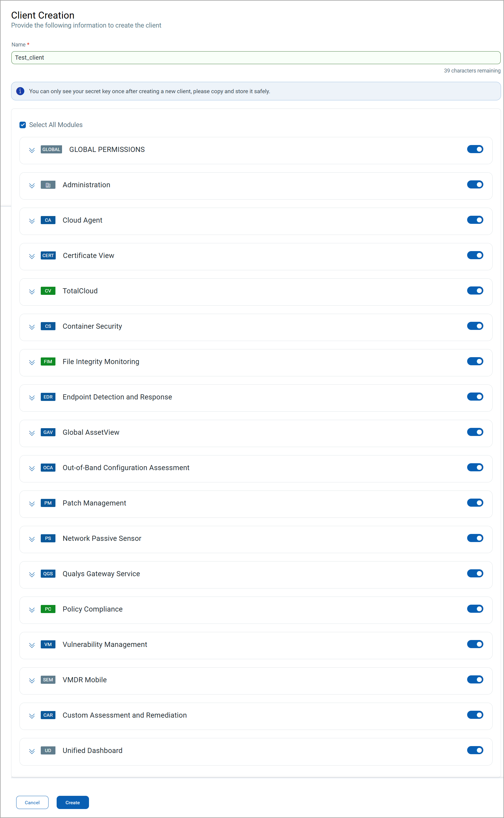Expand Network Passive Sensor chevron

tap(32, 539)
